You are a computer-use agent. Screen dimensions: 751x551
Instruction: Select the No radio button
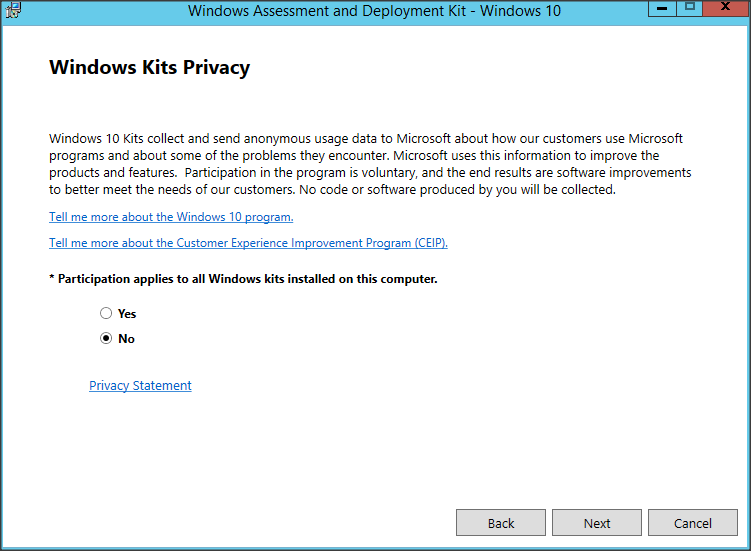pos(106,339)
